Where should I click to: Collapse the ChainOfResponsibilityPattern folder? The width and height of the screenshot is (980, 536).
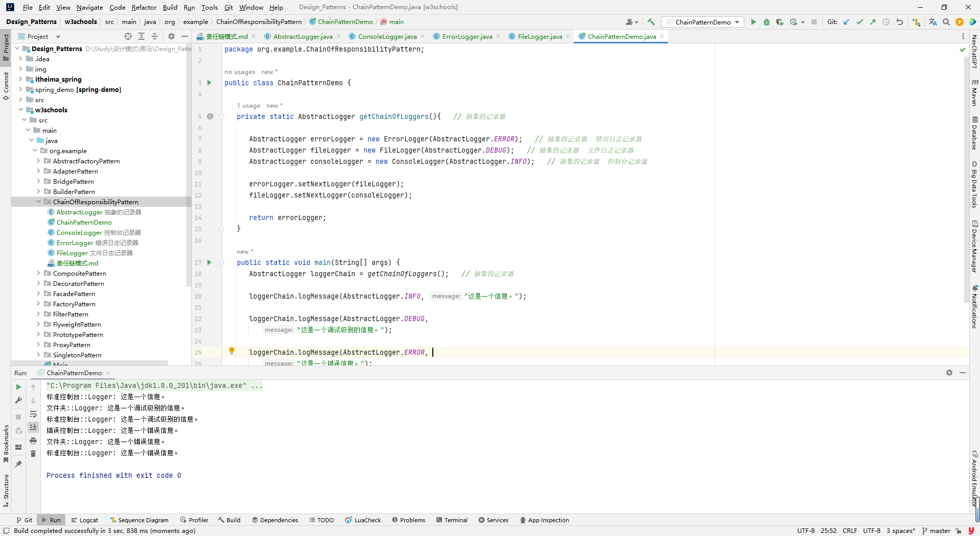point(38,202)
